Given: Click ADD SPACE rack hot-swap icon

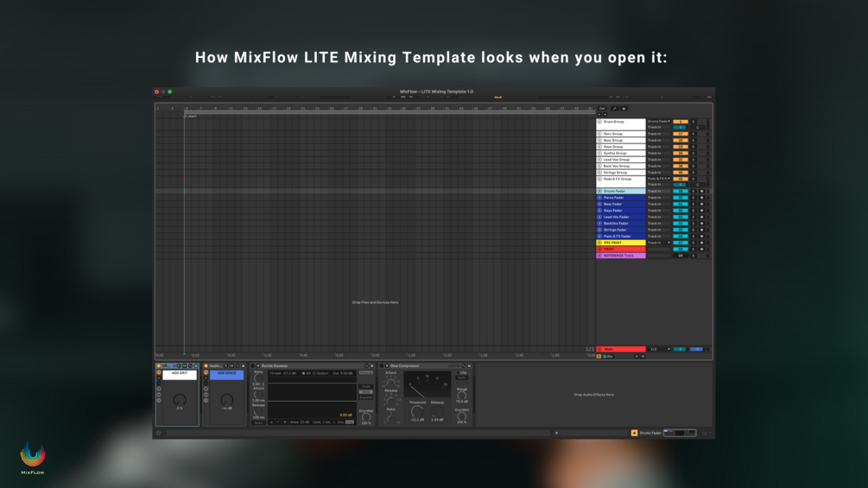Looking at the screenshot, I should click(238, 365).
